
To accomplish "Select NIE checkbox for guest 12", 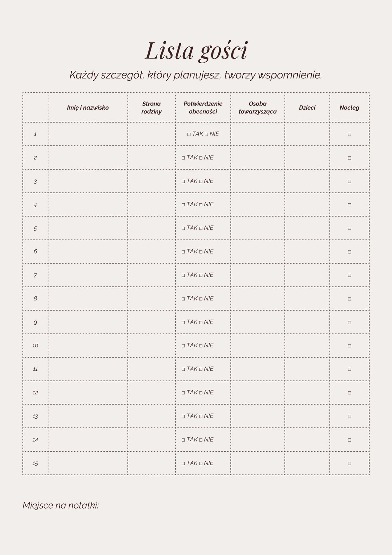I will [201, 393].
